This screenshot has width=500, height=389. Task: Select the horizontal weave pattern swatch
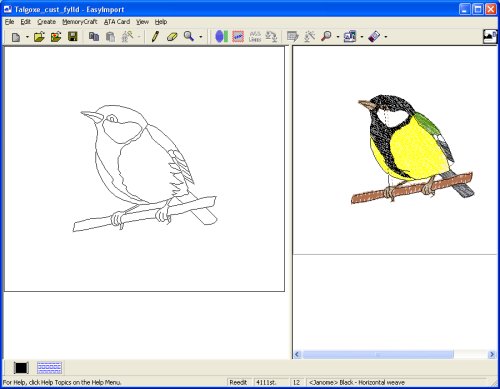tap(49, 368)
